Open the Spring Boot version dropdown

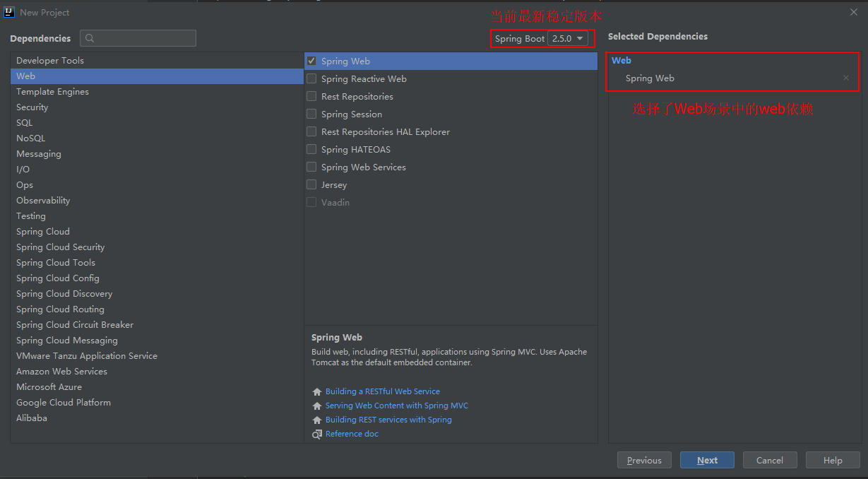tap(568, 39)
